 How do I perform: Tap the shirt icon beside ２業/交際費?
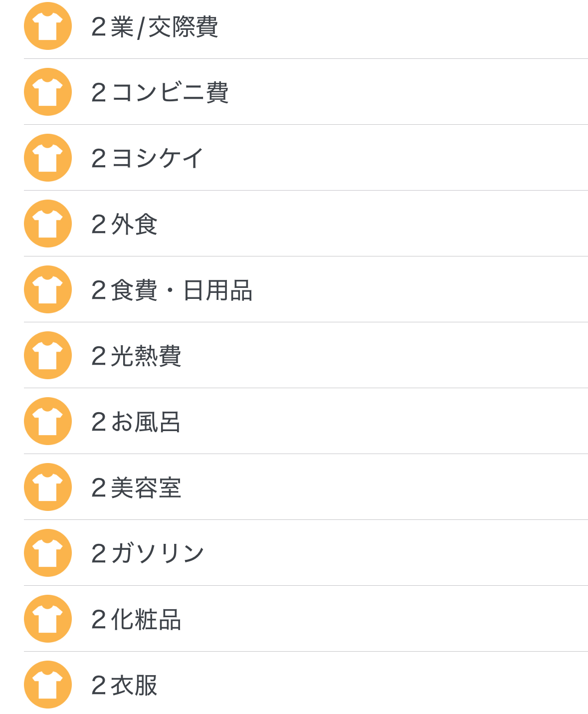48,26
